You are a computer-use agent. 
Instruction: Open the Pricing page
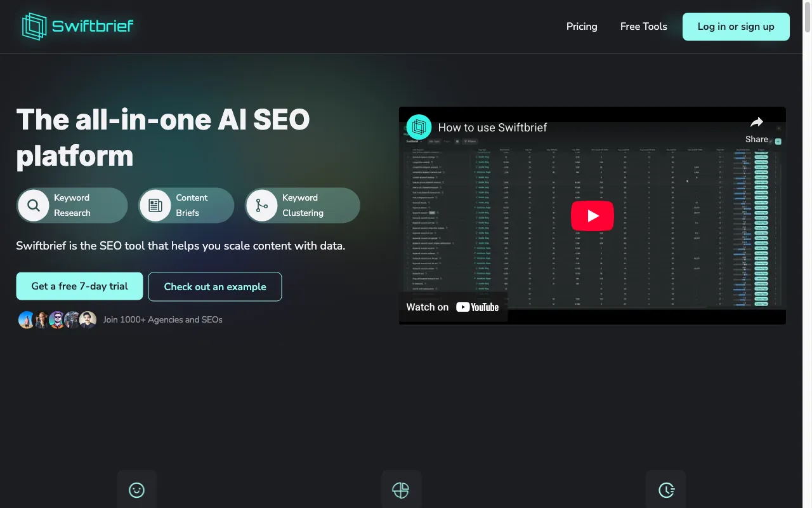[x=582, y=27]
